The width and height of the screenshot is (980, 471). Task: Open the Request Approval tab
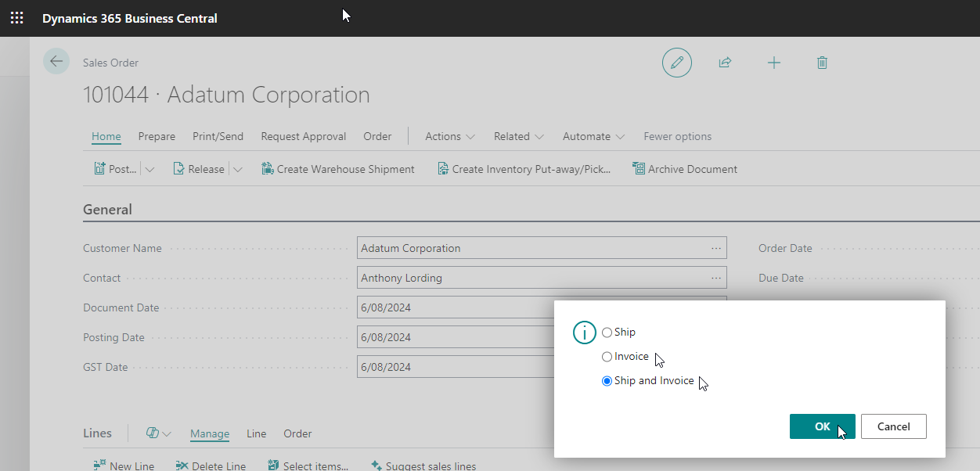point(304,136)
